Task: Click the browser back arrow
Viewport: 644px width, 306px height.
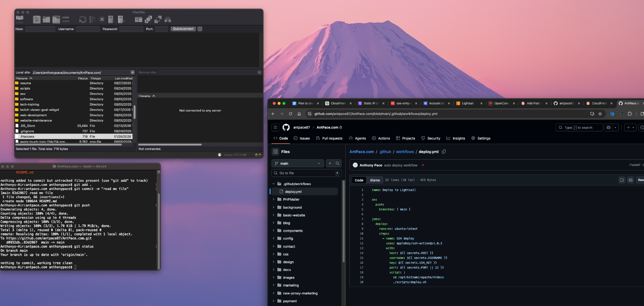Action: pos(273,114)
